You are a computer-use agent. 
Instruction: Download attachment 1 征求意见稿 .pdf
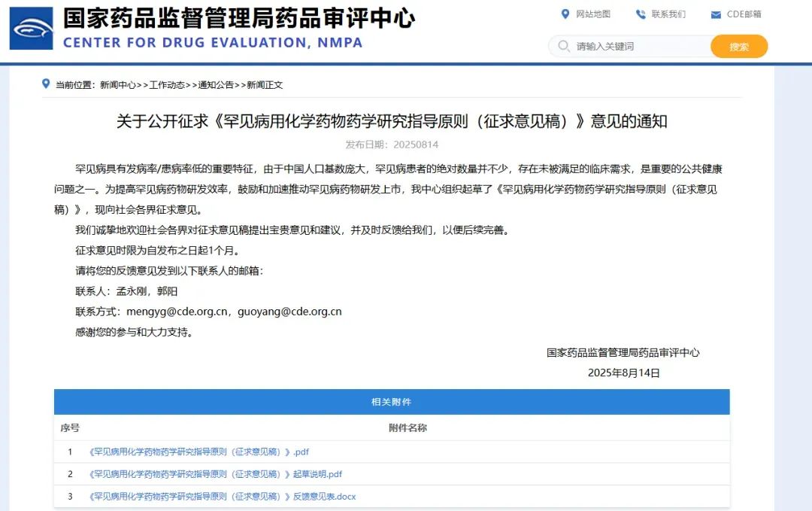point(198,452)
